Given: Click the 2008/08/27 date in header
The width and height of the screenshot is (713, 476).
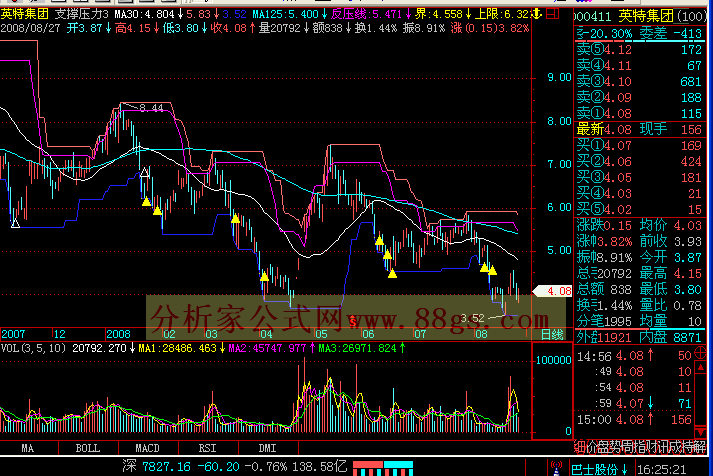Looking at the screenshot, I should point(30,28).
